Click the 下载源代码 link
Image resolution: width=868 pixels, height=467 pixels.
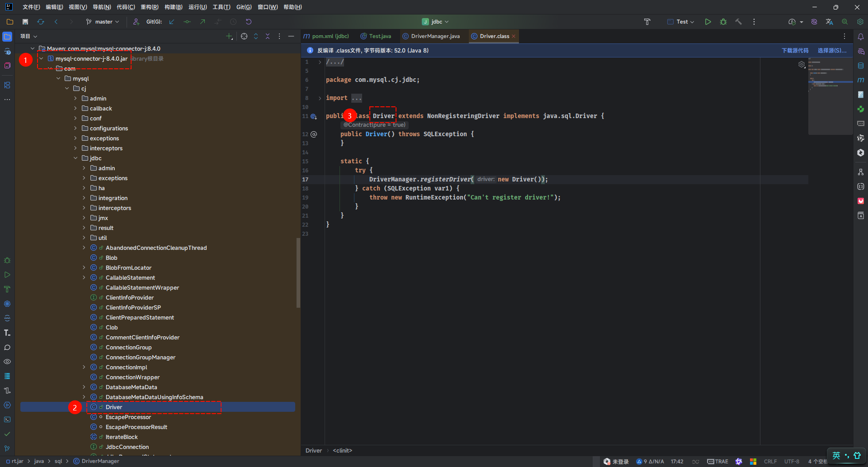[x=795, y=51]
